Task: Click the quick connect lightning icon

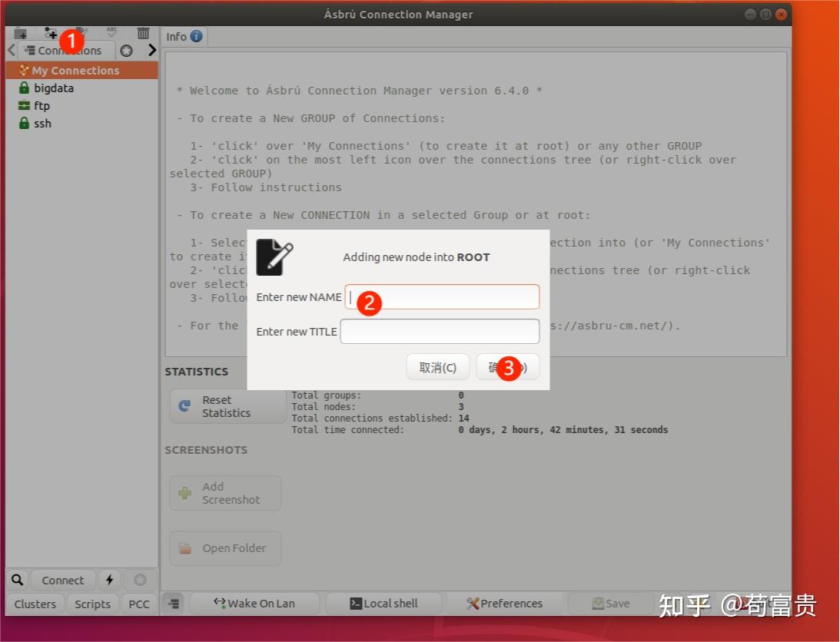Action: coord(109,580)
